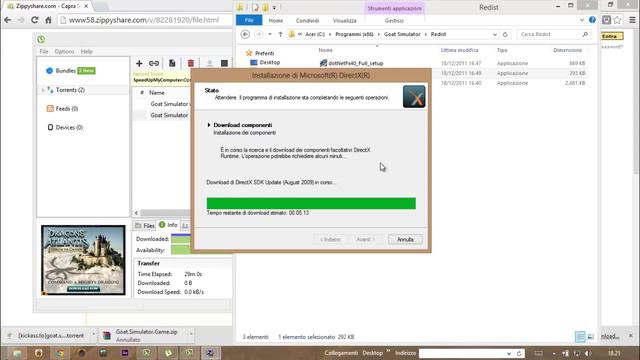Click the DirectX X logo icon
640x360 pixels.
click(414, 97)
